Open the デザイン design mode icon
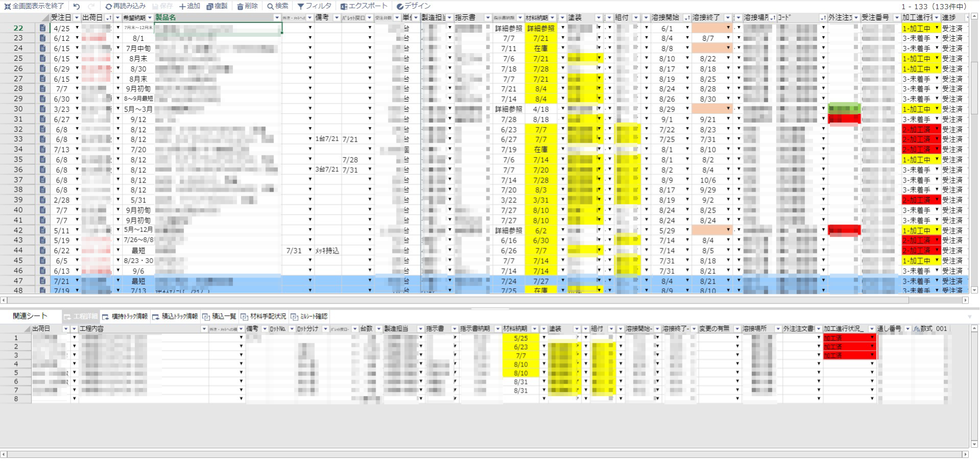The image size is (980, 461). [x=400, y=6]
